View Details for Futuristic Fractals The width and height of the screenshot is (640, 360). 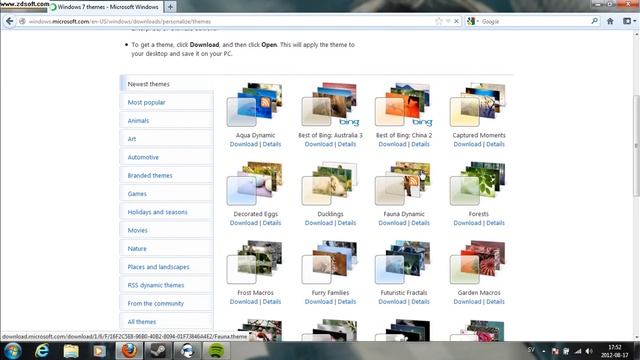pyautogui.click(x=420, y=302)
